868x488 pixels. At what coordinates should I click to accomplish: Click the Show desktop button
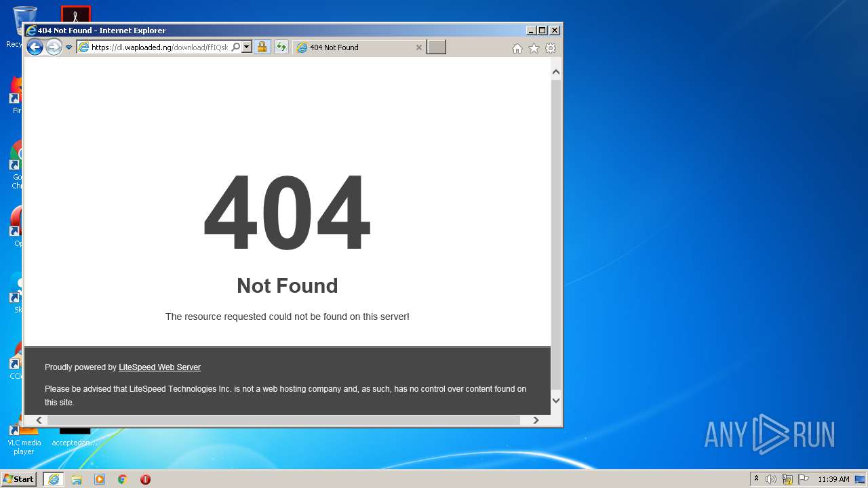click(861, 479)
